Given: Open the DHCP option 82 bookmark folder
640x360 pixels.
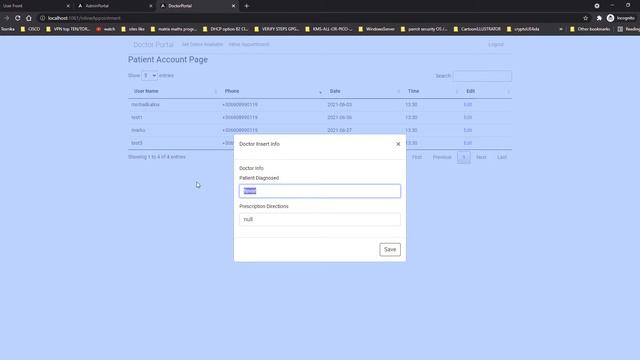Looking at the screenshot, I should click(x=225, y=29).
